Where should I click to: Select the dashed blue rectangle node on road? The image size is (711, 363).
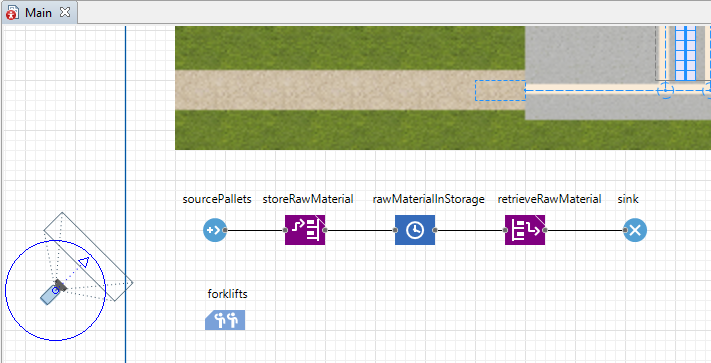point(500,91)
